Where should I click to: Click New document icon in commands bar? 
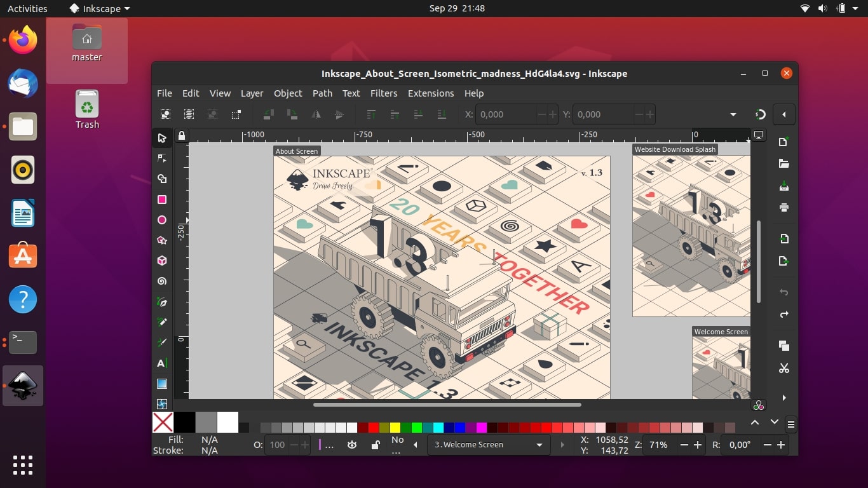(784, 142)
